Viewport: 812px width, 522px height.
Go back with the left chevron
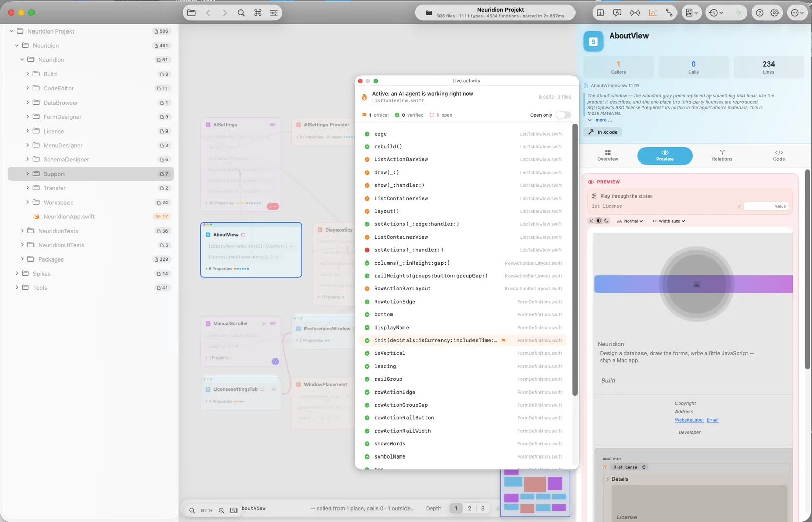pos(208,13)
